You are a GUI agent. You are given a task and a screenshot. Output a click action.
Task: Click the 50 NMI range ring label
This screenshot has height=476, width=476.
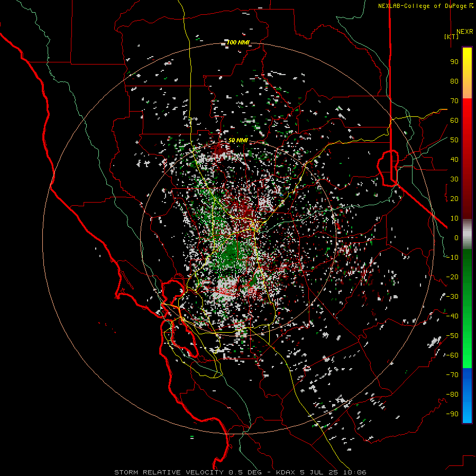(x=238, y=140)
